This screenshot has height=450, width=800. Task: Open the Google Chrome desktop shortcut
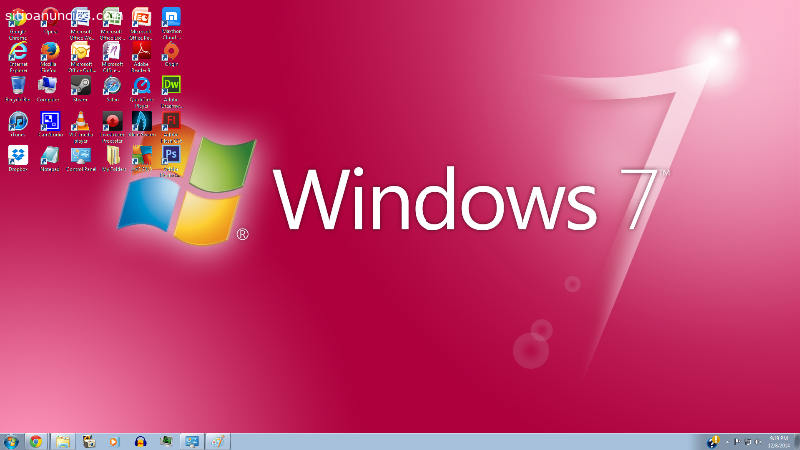[18, 23]
